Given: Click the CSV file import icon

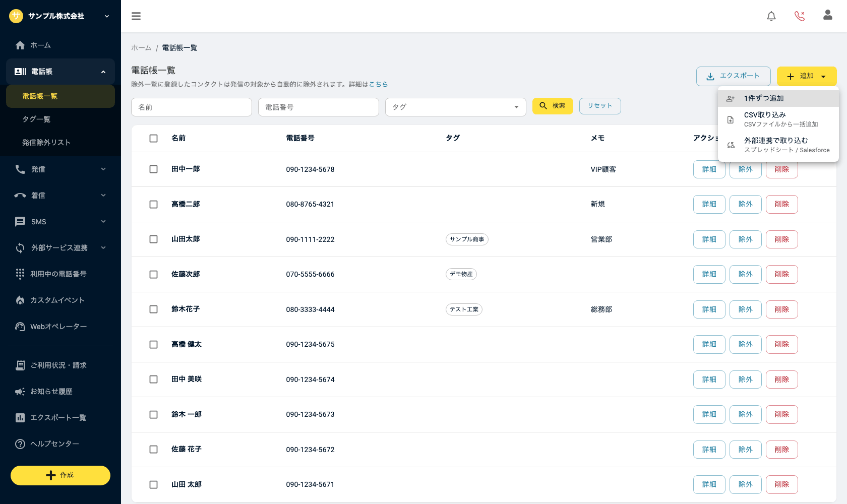Looking at the screenshot, I should click(x=731, y=120).
